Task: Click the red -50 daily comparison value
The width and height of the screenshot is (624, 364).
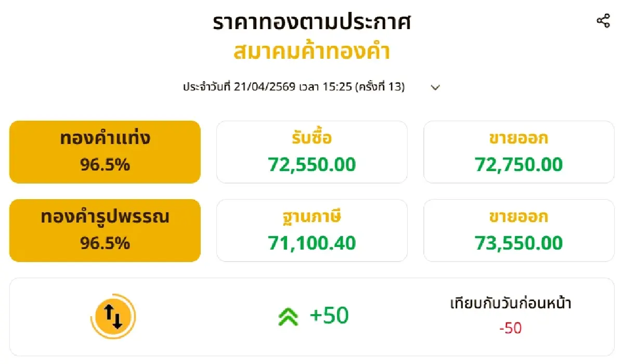Action: [x=511, y=329]
